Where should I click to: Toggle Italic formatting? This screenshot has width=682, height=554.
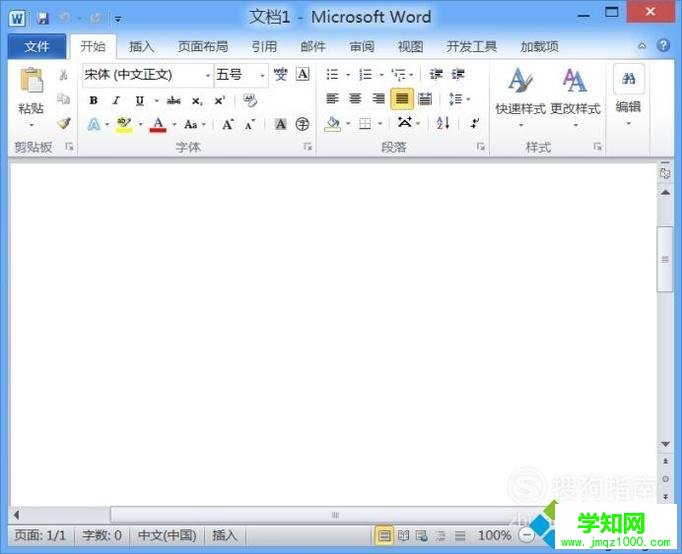click(x=116, y=101)
